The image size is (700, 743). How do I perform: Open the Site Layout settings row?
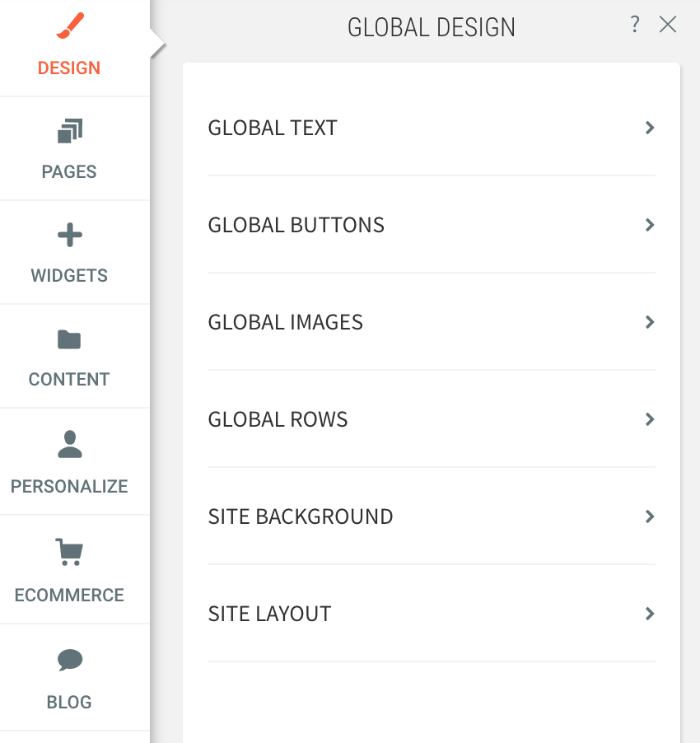432,614
